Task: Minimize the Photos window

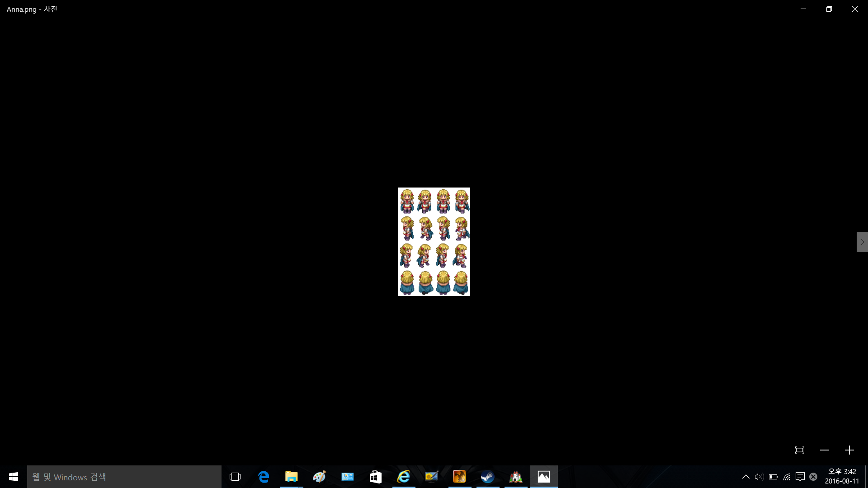Action: (803, 9)
